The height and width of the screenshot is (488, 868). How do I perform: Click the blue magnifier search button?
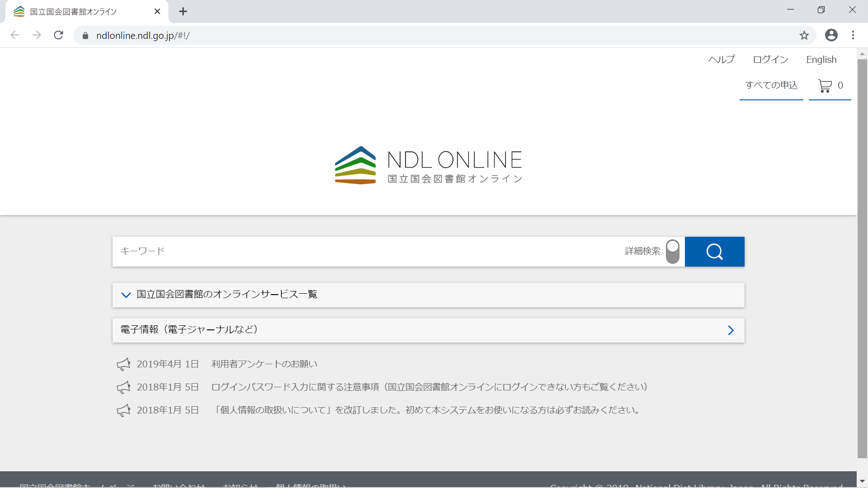click(x=714, y=252)
